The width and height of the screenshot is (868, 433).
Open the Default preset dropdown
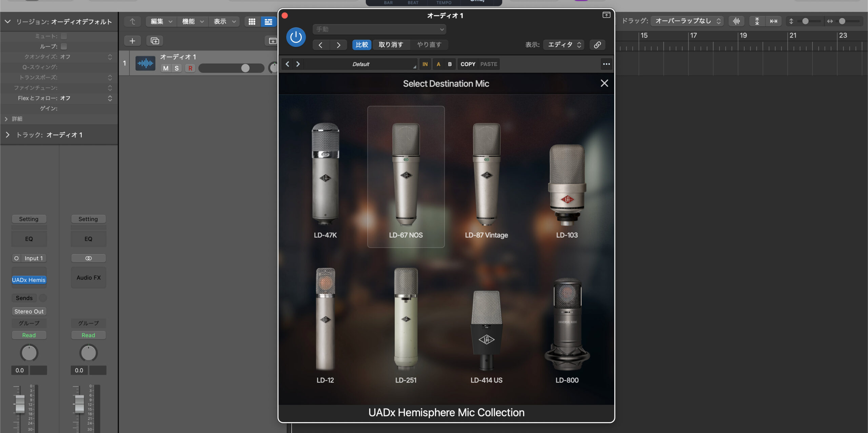(x=360, y=64)
